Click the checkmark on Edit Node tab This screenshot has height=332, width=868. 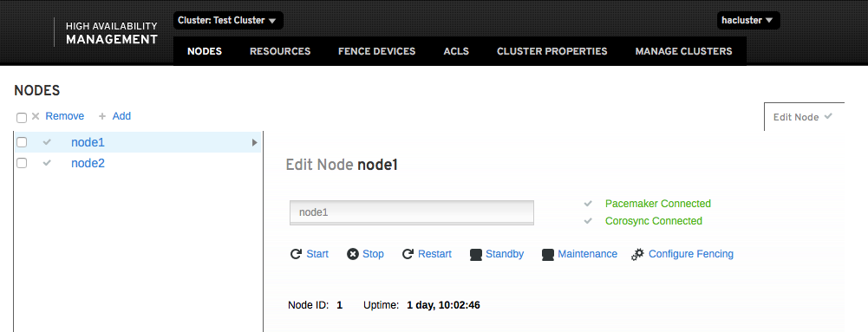point(828,116)
